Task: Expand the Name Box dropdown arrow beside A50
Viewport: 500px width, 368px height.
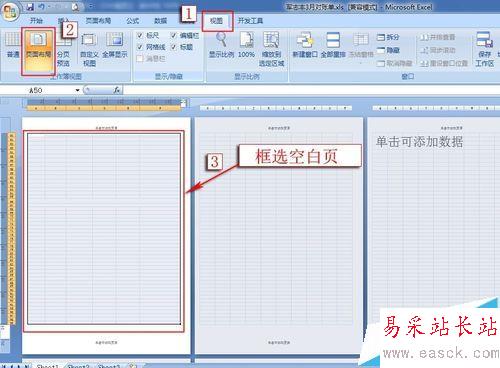Action: click(x=77, y=90)
